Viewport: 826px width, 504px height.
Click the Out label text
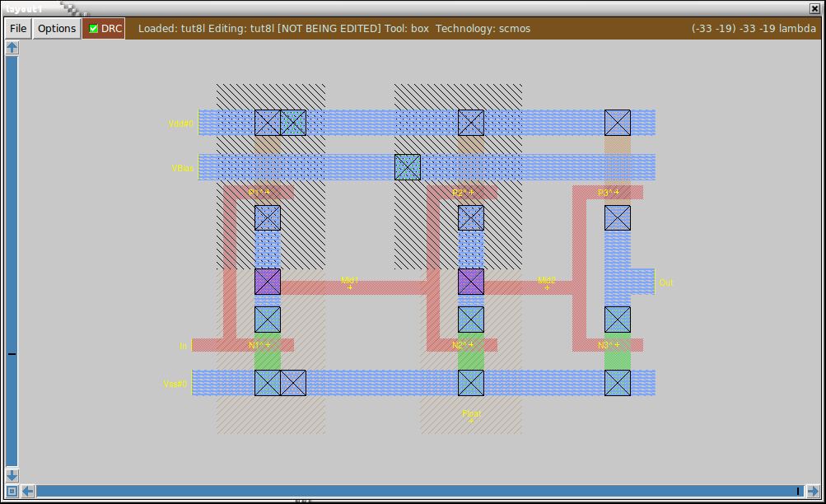click(665, 282)
